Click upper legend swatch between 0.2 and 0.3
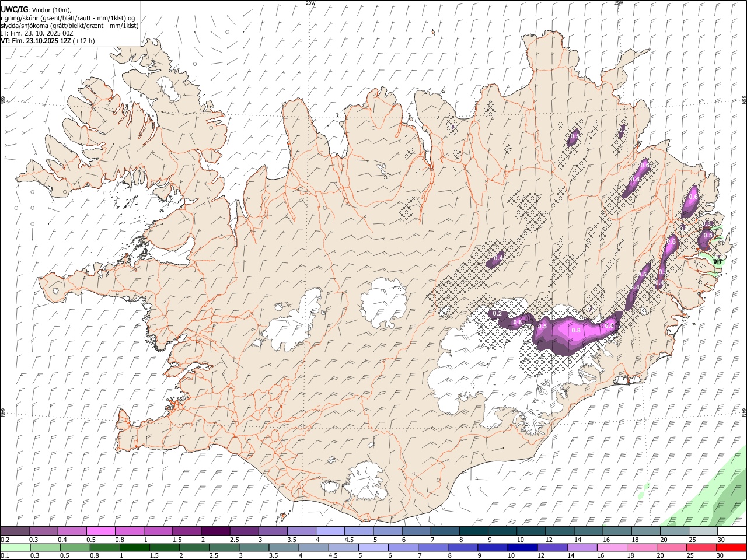 15,531
